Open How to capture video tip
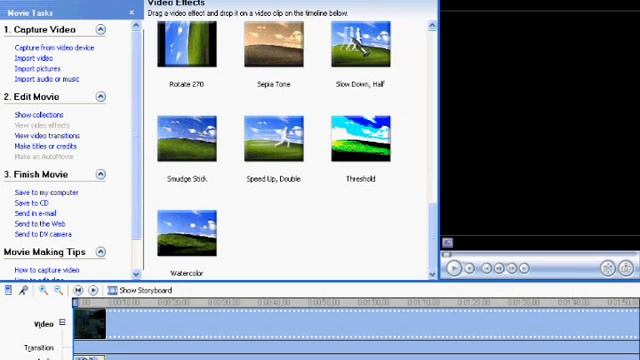 pos(47,270)
